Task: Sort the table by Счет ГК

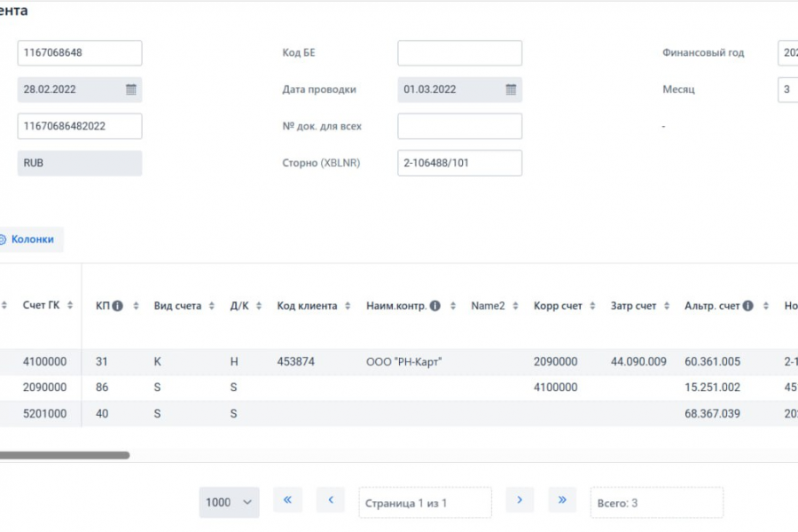Action: (x=70, y=306)
